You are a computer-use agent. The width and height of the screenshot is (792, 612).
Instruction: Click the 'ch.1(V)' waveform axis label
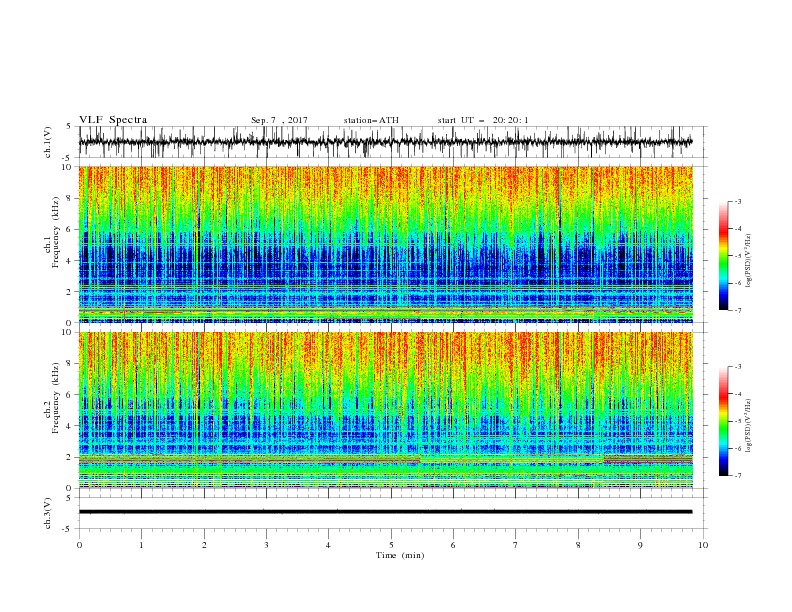(48, 142)
